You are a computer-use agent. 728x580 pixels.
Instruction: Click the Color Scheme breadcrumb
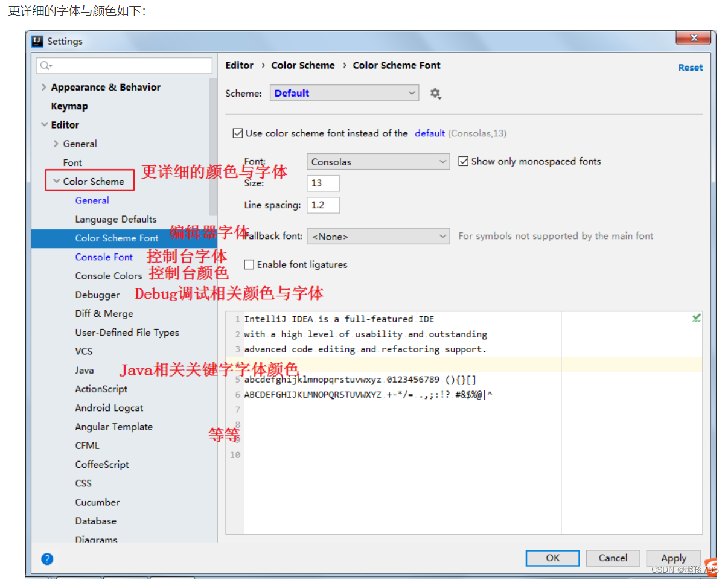coord(303,65)
